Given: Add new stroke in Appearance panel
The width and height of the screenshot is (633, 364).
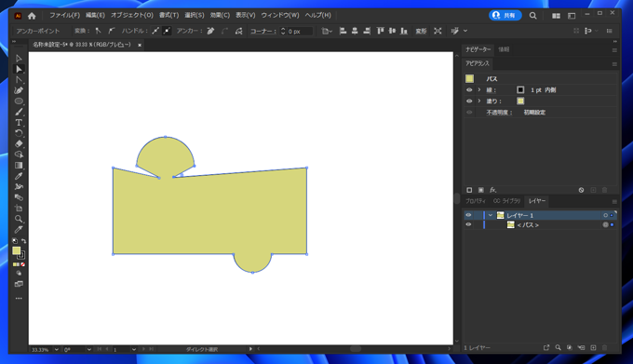Looking at the screenshot, I should 469,190.
